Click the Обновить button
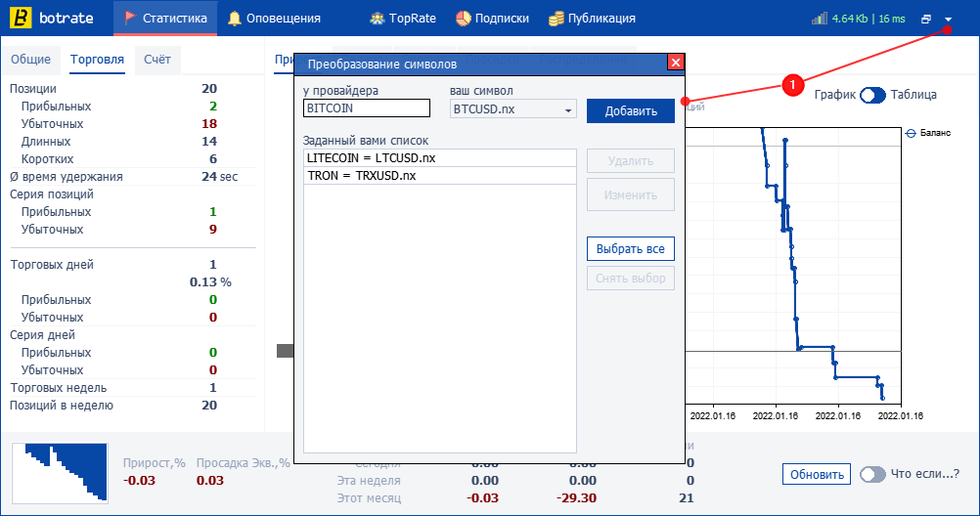Screen dimensions: 980x516 pos(817,474)
